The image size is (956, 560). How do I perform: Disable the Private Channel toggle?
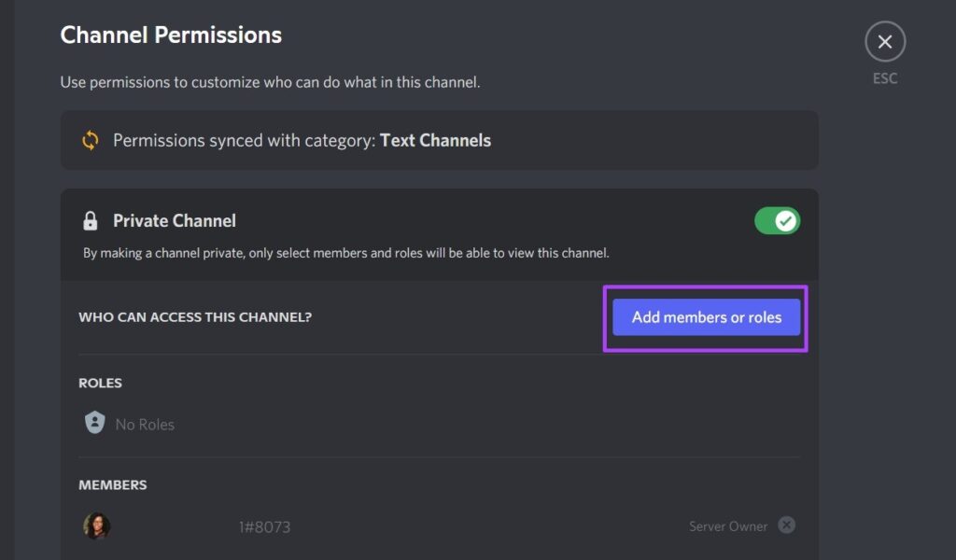[x=777, y=221]
